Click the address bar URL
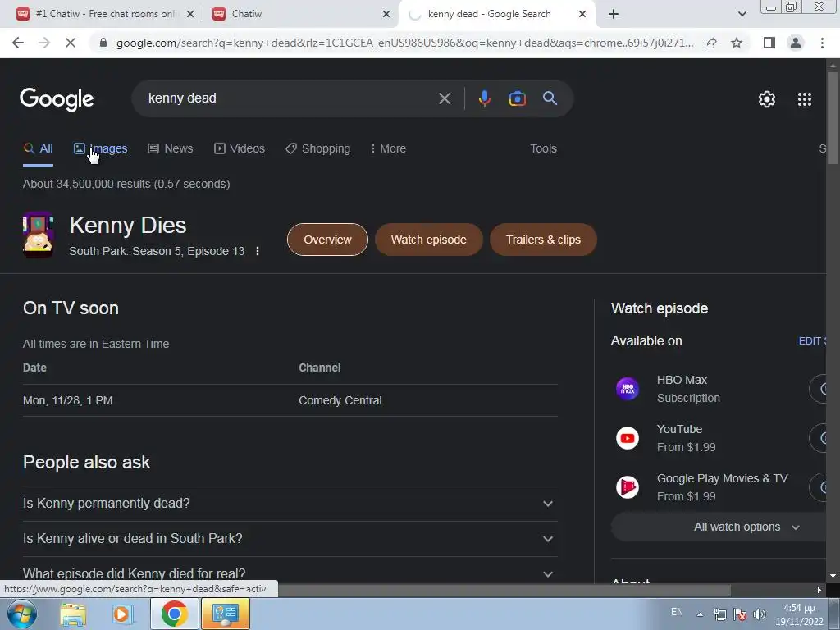 tap(404, 43)
